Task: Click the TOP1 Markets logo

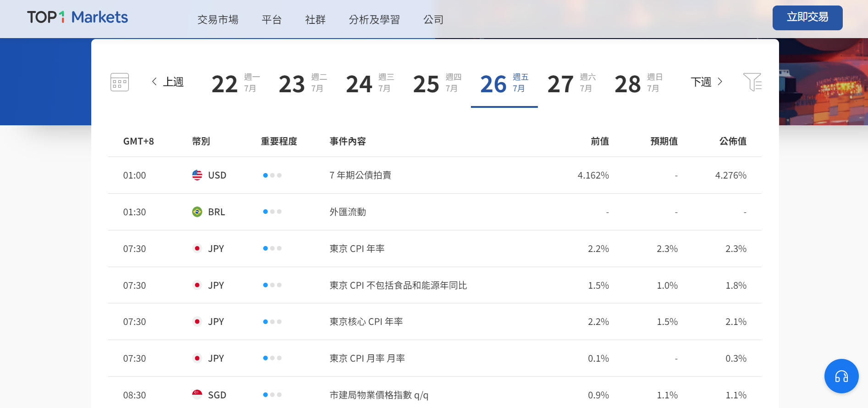Action: 77,17
